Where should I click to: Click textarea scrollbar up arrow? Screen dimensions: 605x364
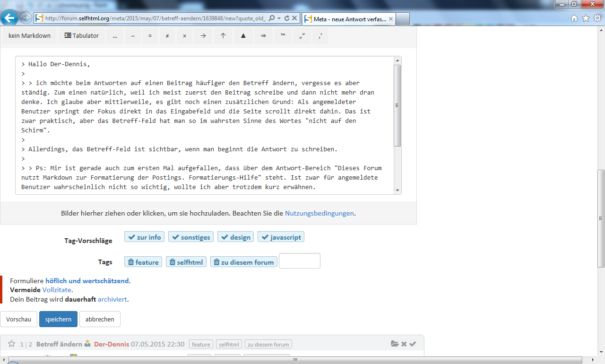pos(398,61)
